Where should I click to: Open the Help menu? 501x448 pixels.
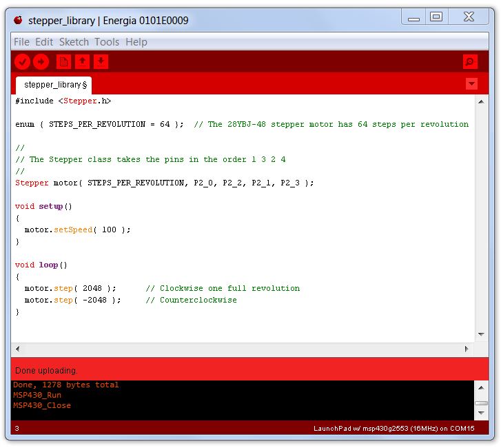136,42
